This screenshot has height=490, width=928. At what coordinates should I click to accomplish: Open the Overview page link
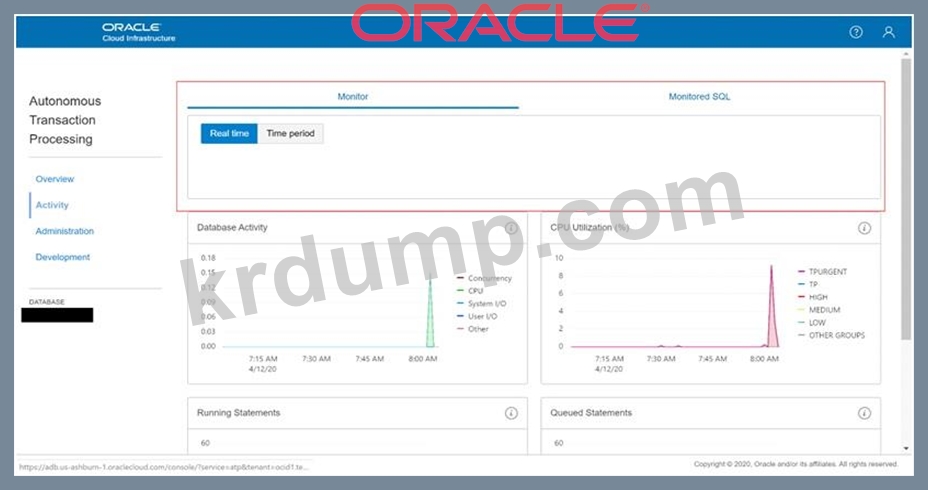54,179
